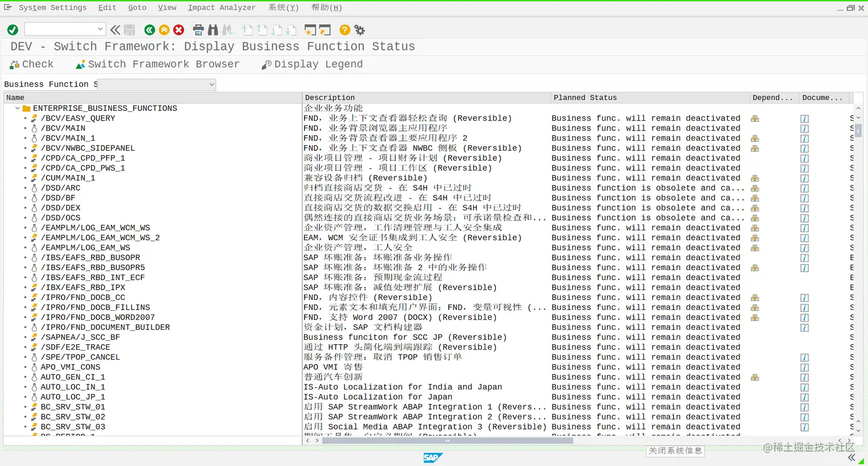Screen dimensions: 868x466
Task: Click the Docume... column header
Action: point(824,98)
